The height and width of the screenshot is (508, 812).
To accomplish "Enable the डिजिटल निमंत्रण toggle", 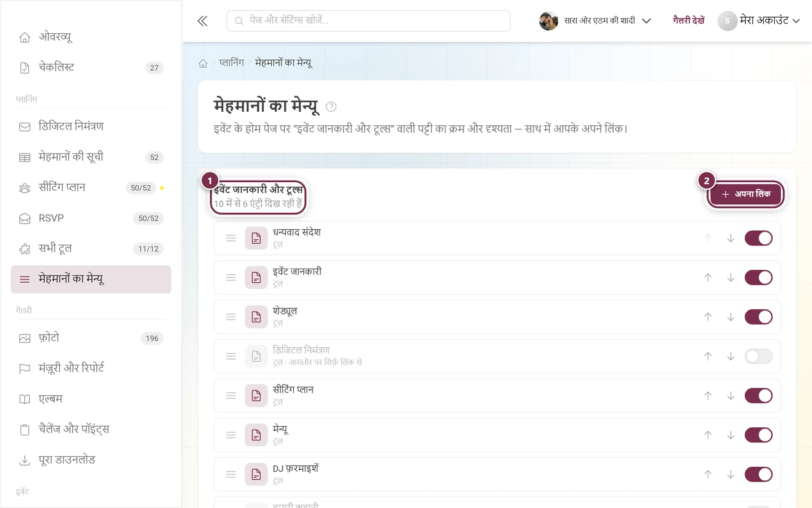I will [x=758, y=356].
